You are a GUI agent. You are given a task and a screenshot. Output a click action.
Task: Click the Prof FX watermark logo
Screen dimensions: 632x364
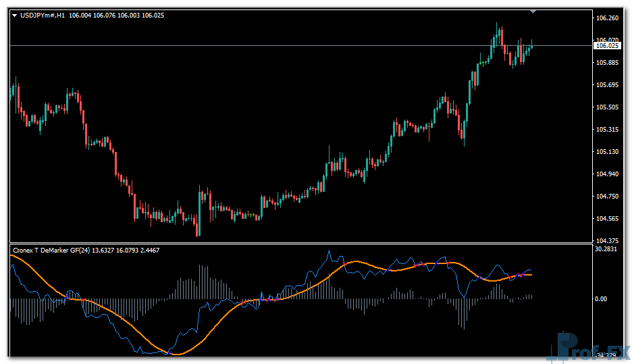[x=586, y=349]
